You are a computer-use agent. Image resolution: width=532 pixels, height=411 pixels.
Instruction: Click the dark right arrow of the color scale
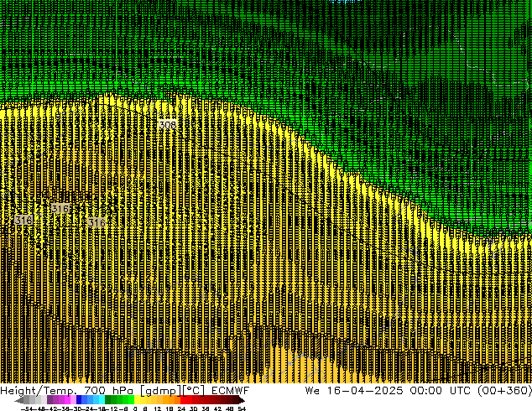tap(242, 400)
